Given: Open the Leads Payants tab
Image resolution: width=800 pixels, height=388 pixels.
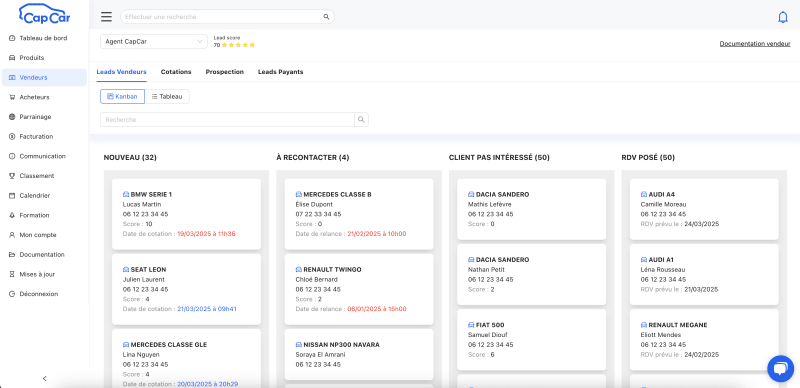Looking at the screenshot, I should (281, 72).
